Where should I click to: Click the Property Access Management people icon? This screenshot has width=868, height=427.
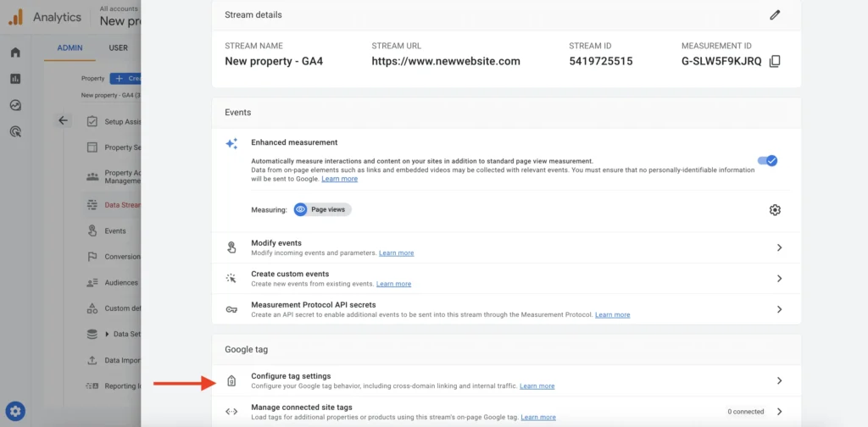pos(92,177)
